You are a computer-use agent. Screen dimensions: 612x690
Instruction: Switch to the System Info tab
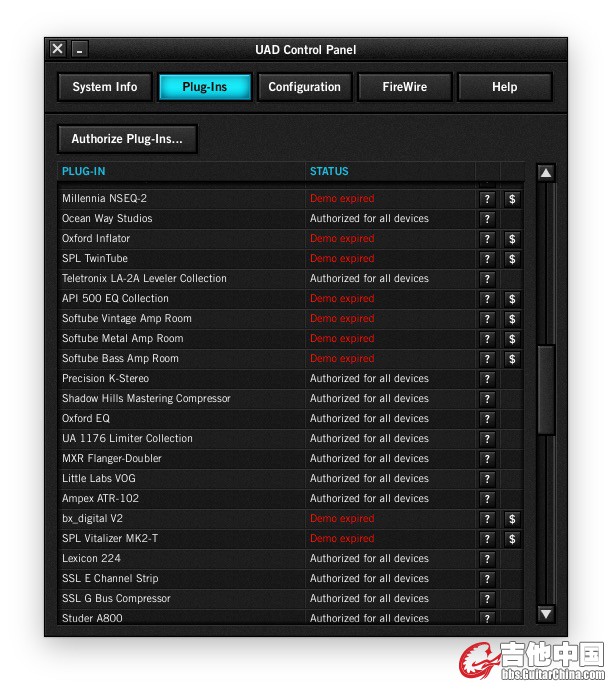(x=105, y=87)
